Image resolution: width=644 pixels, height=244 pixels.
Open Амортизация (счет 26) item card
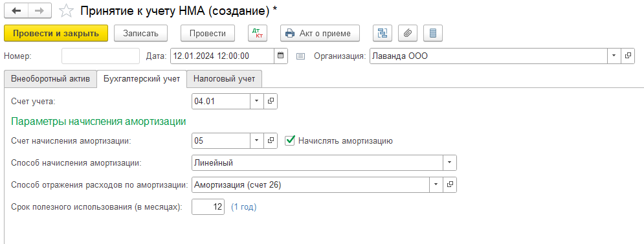click(450, 185)
